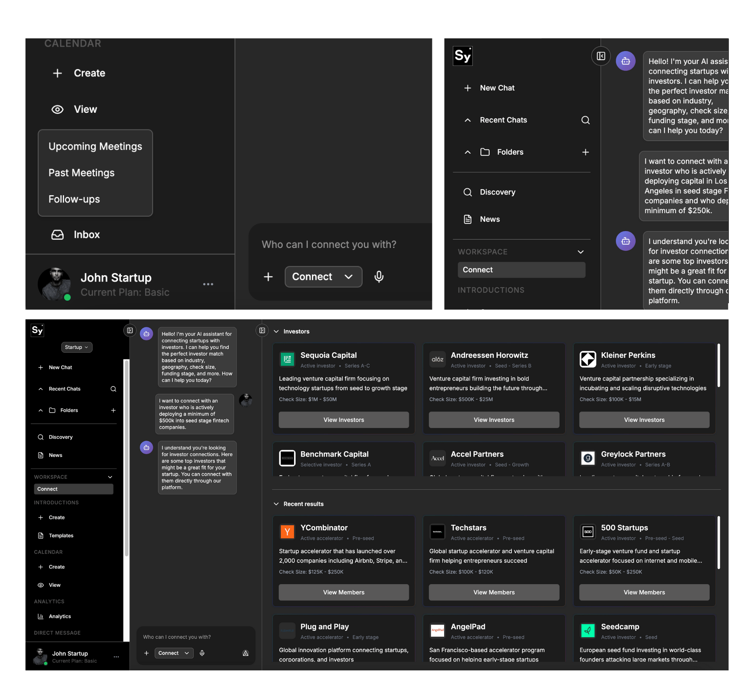Open John Startup's three-dot menu in the zoomed calendar crop
Viewport: 754px width, 700px height.
[x=208, y=284]
